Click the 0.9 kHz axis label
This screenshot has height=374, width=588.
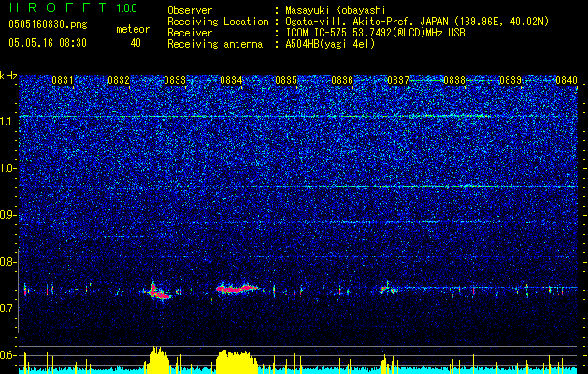point(7,215)
